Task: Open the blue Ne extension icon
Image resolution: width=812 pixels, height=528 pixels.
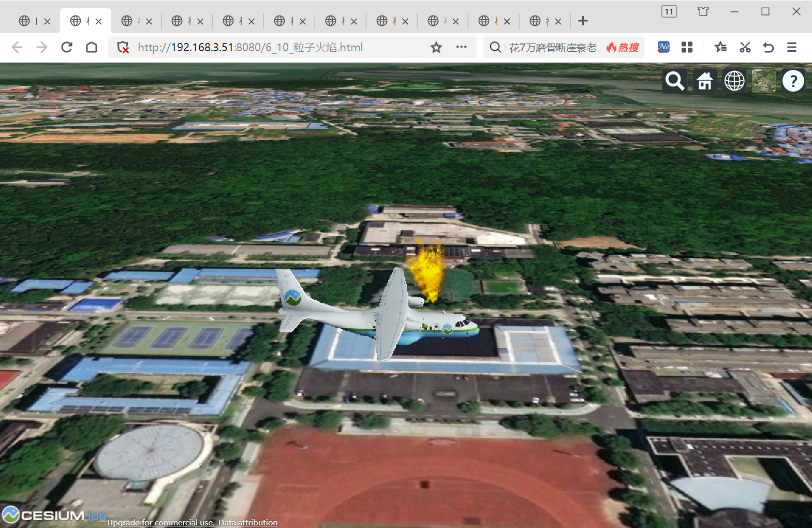Action: click(663, 47)
